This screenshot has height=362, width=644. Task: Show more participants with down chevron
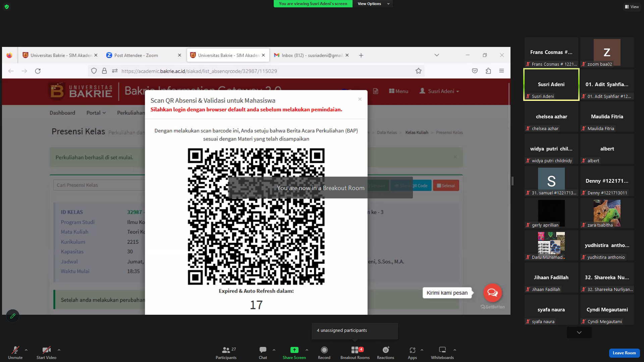pos(579,333)
